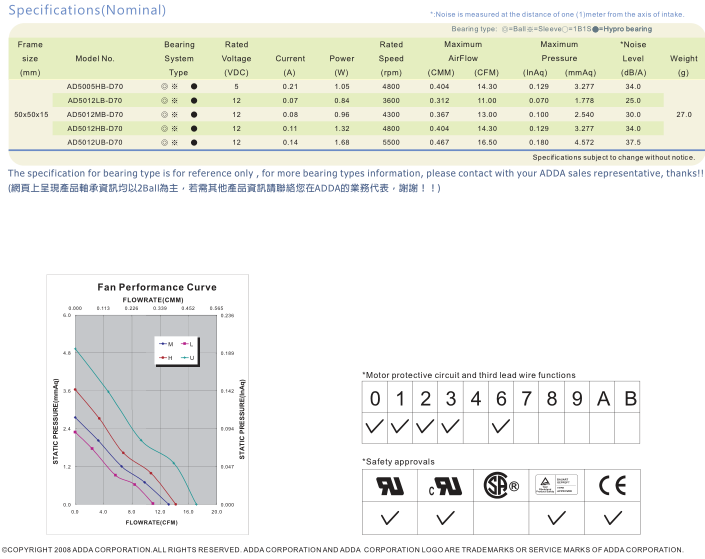The image size is (705, 559).
Task: Click the 25.0 noise level value
Action: (x=633, y=100)
